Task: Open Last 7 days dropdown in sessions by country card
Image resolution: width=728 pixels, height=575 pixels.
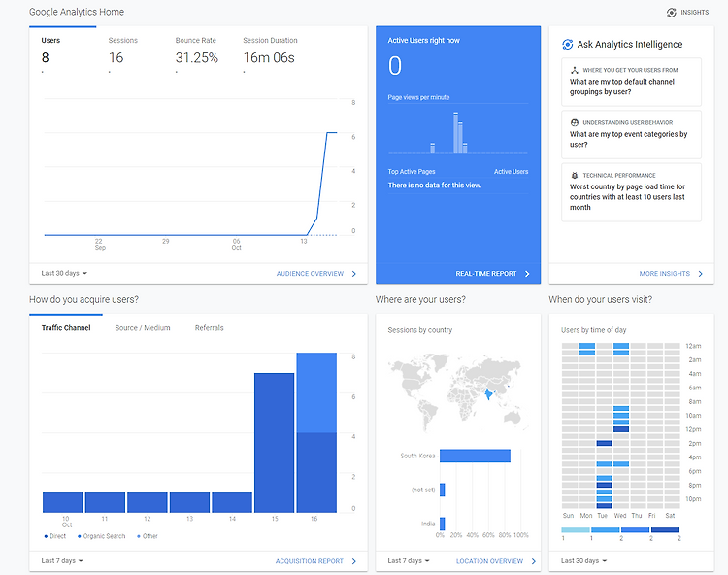Action: [409, 560]
